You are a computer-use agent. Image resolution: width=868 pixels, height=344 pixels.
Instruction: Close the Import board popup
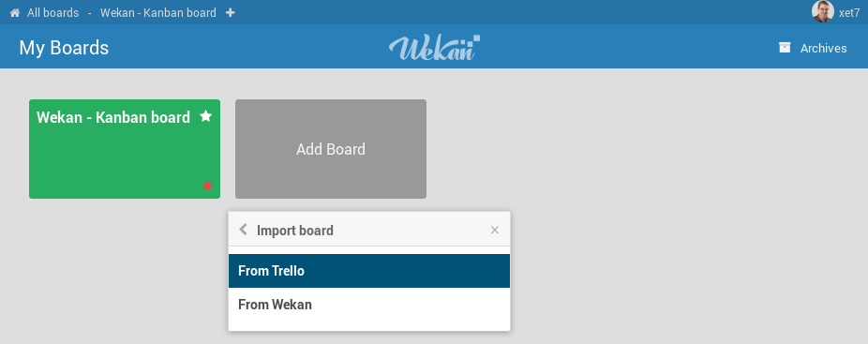tap(495, 230)
